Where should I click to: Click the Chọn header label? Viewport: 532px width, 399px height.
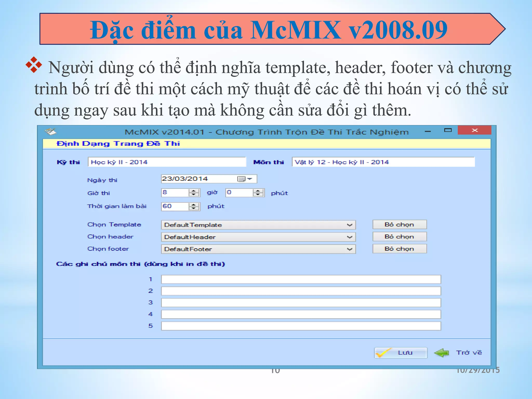point(110,237)
